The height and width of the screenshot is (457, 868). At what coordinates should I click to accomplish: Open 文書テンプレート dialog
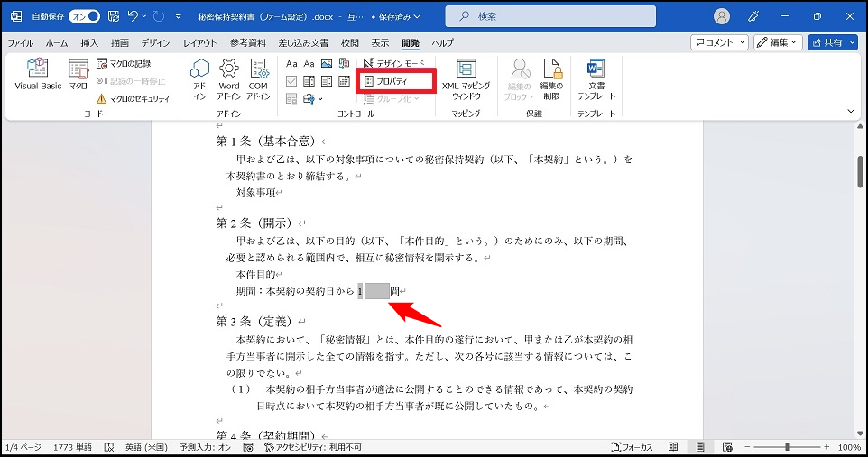click(x=596, y=79)
